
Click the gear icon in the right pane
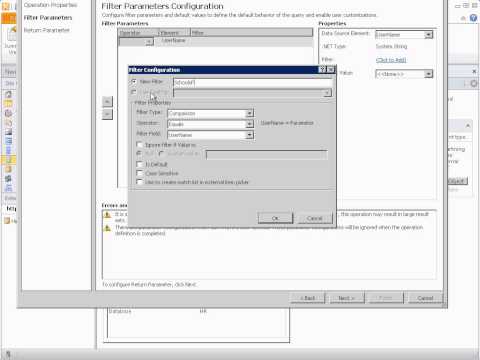point(474,83)
